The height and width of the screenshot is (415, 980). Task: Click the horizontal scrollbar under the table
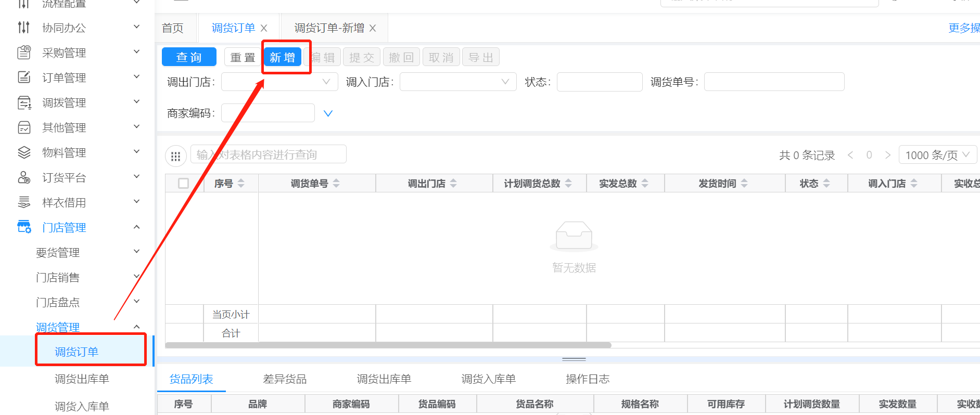pyautogui.click(x=388, y=345)
